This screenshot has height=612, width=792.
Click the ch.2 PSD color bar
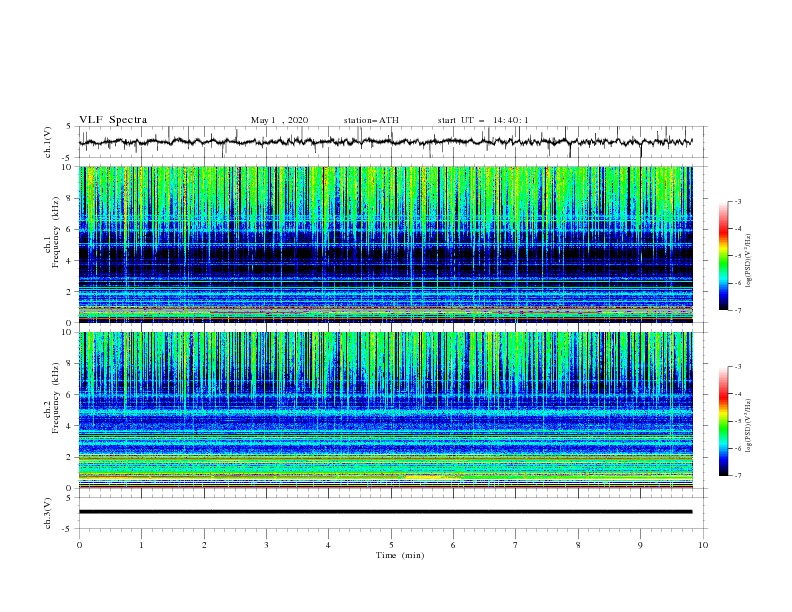tap(723, 421)
